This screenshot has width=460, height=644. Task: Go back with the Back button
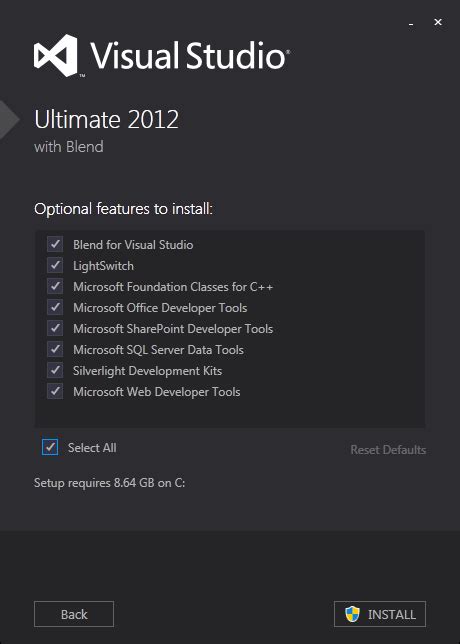74,614
